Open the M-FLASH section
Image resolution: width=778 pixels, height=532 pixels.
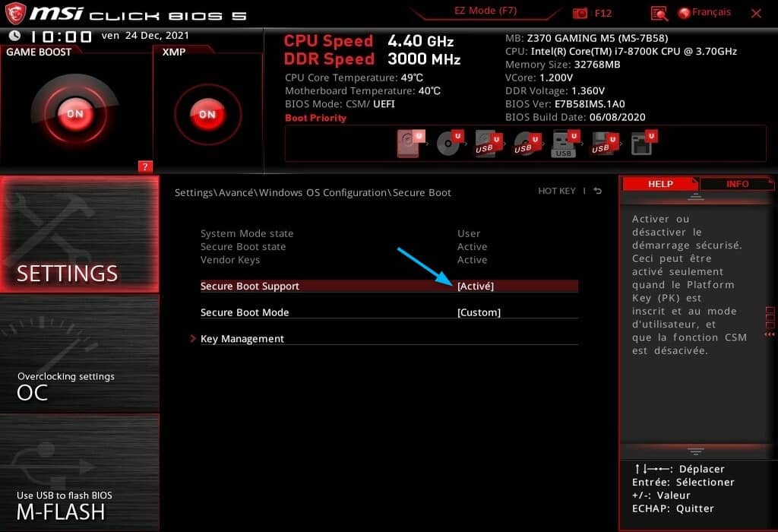tap(79, 473)
